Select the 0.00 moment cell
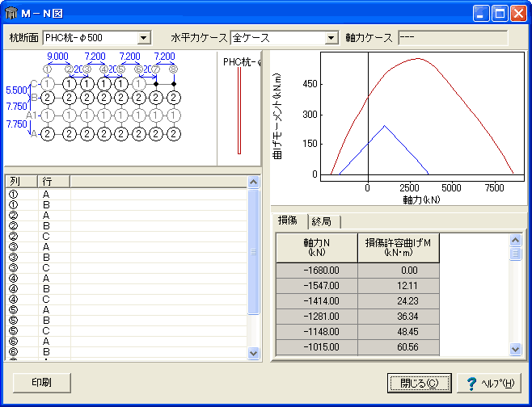This screenshot has height=407, width=532. (399, 271)
